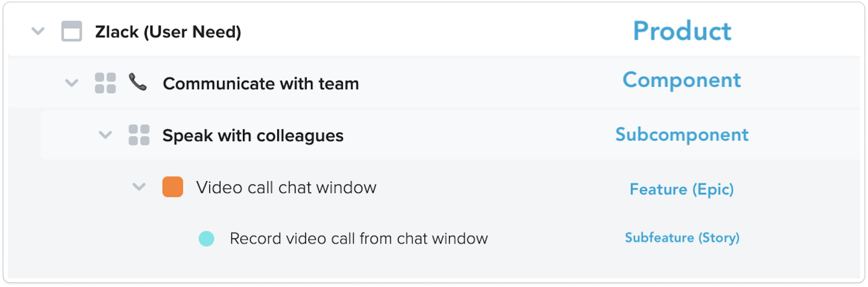Click the phone emoji icon
The height and width of the screenshot is (287, 868).
(138, 82)
